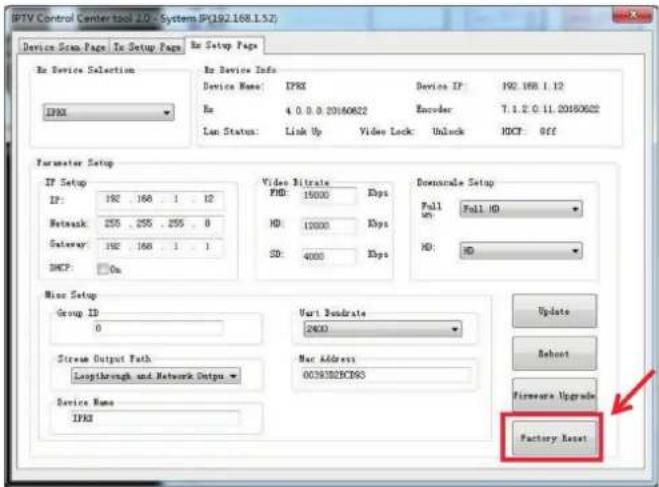The width and height of the screenshot is (659, 487).
Task: Open the Uart Baudrate dropdown set to 2400
Action: pyautogui.click(x=382, y=329)
